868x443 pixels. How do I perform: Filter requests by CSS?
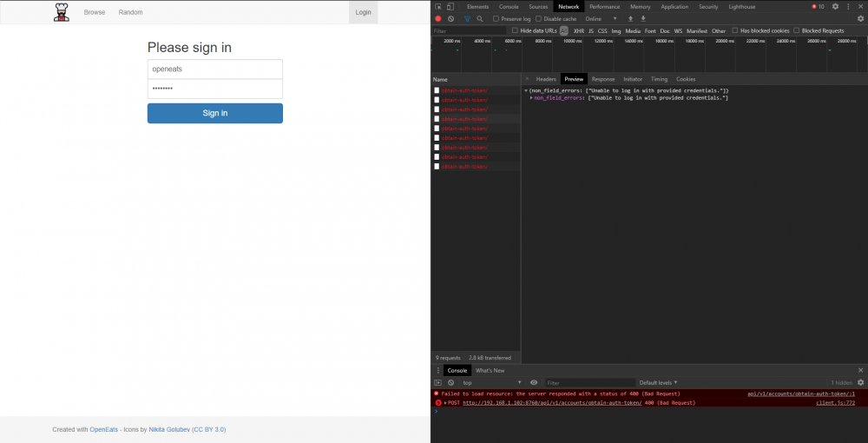coord(602,31)
